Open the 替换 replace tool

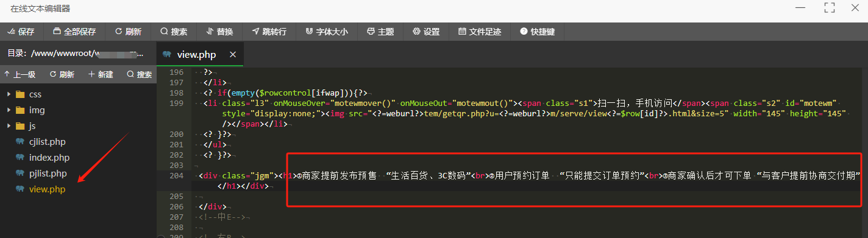pos(219,32)
